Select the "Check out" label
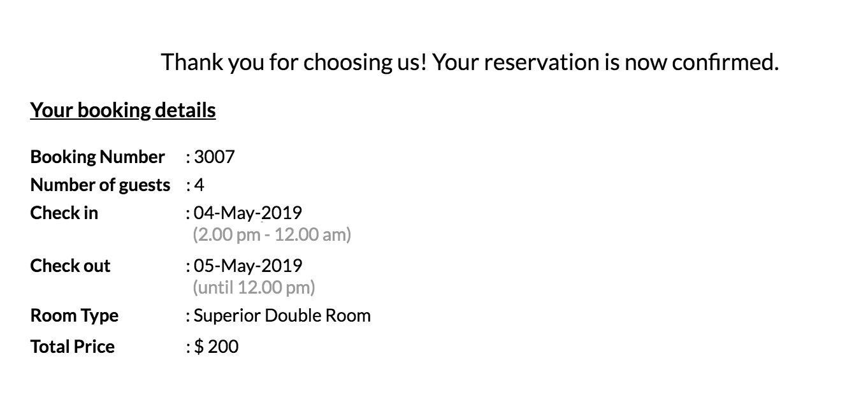 pos(70,266)
